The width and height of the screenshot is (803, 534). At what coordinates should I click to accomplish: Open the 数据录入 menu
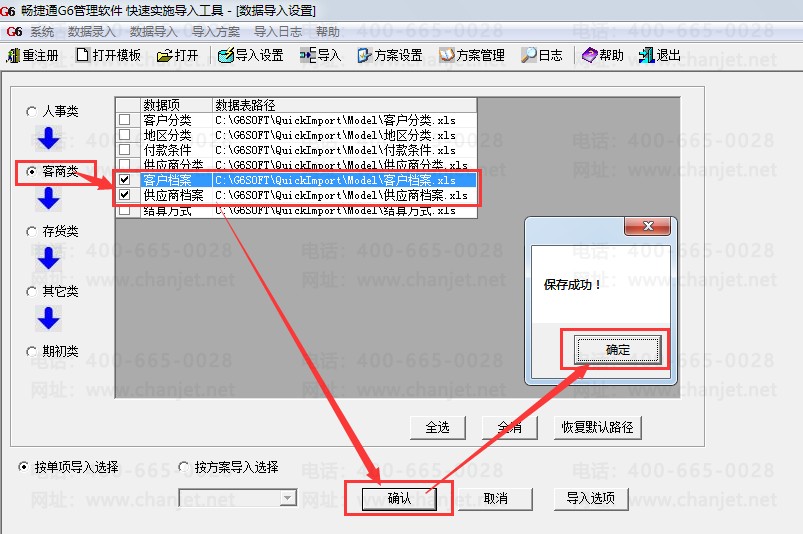92,32
